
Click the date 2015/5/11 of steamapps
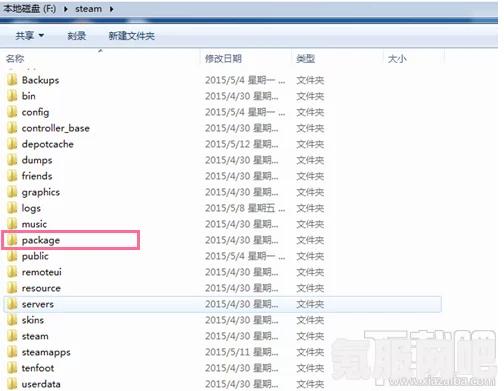[x=242, y=352]
